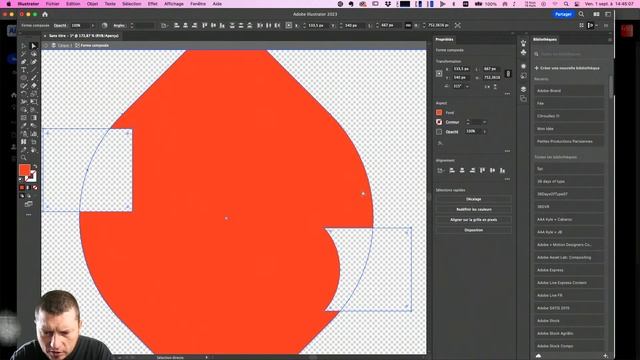Click the Disposition button
The image size is (640, 360).
click(x=473, y=230)
